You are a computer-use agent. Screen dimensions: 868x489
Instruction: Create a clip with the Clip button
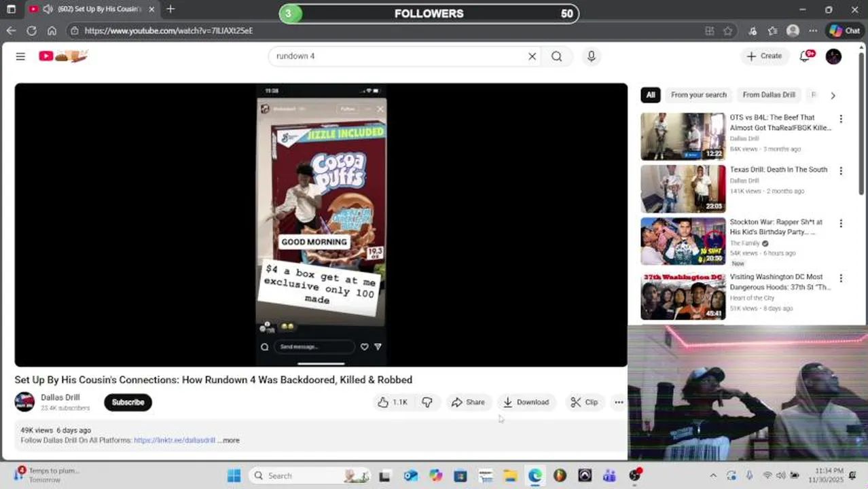tap(584, 402)
